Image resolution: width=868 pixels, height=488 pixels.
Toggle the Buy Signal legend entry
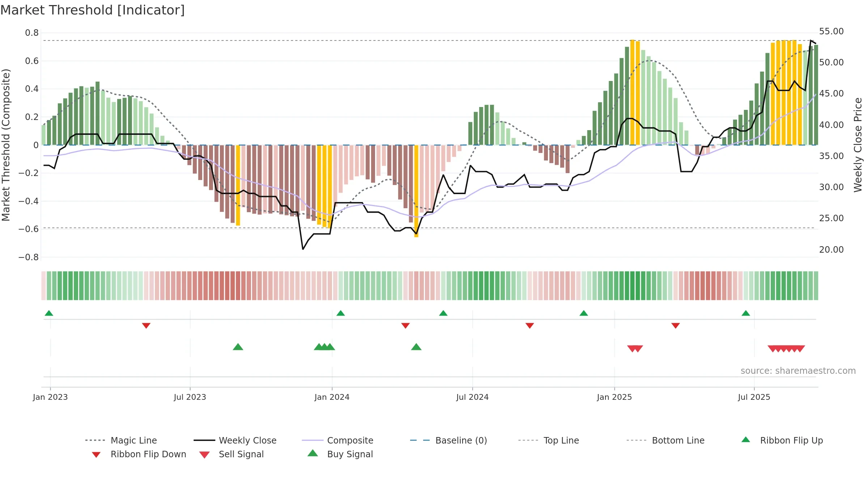coord(340,454)
